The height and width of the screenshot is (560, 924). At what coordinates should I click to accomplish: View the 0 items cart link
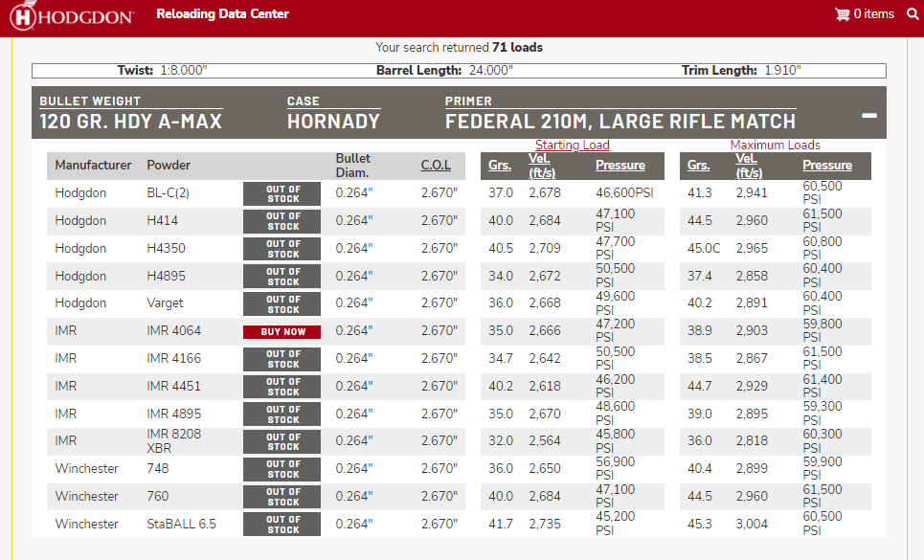[874, 14]
